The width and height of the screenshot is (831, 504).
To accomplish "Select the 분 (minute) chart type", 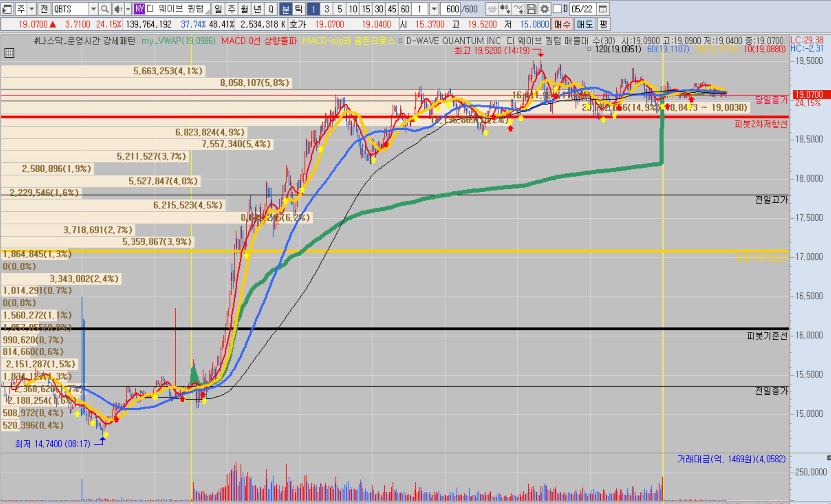I will [285, 9].
